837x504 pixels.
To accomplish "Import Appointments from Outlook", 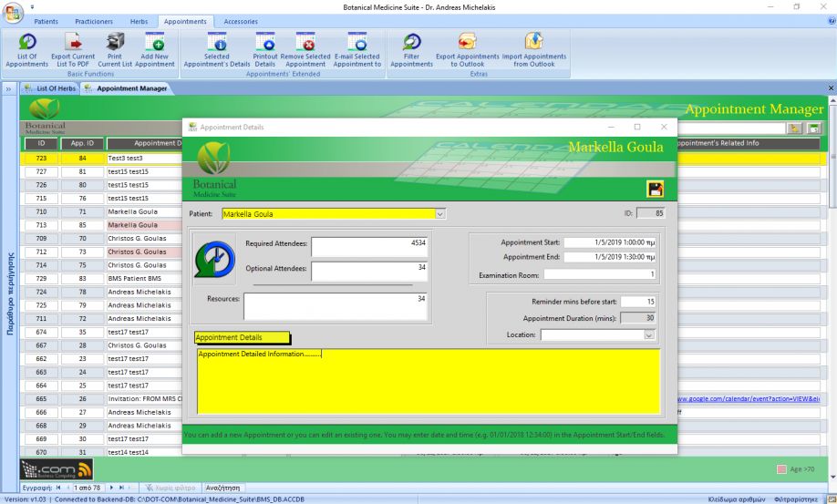I will pyautogui.click(x=533, y=49).
